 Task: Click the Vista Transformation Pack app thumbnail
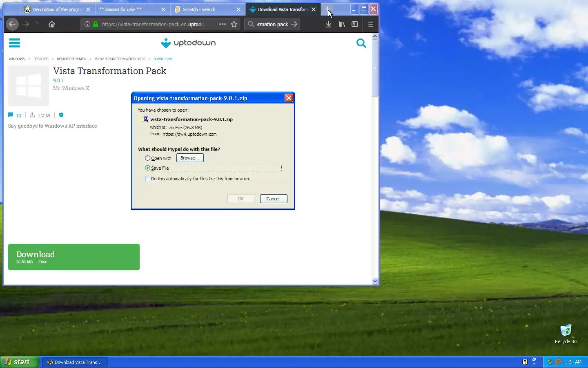coord(29,86)
